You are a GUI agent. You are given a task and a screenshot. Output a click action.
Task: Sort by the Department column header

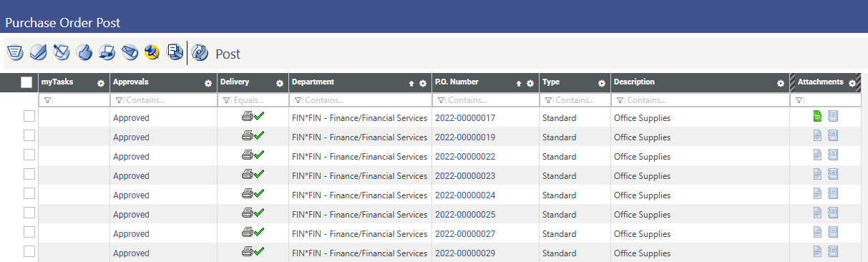coord(313,82)
